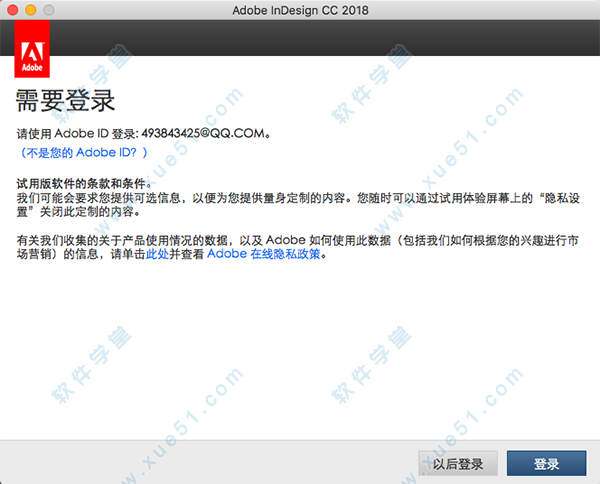
Task: Click the Adobe InDesign CC 2018 title text
Action: coord(300,10)
